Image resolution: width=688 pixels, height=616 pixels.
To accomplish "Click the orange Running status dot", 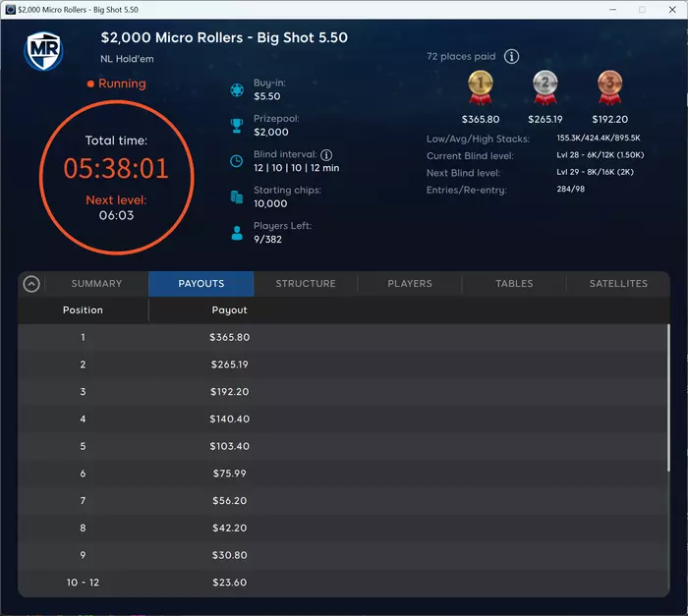I will tap(90, 84).
